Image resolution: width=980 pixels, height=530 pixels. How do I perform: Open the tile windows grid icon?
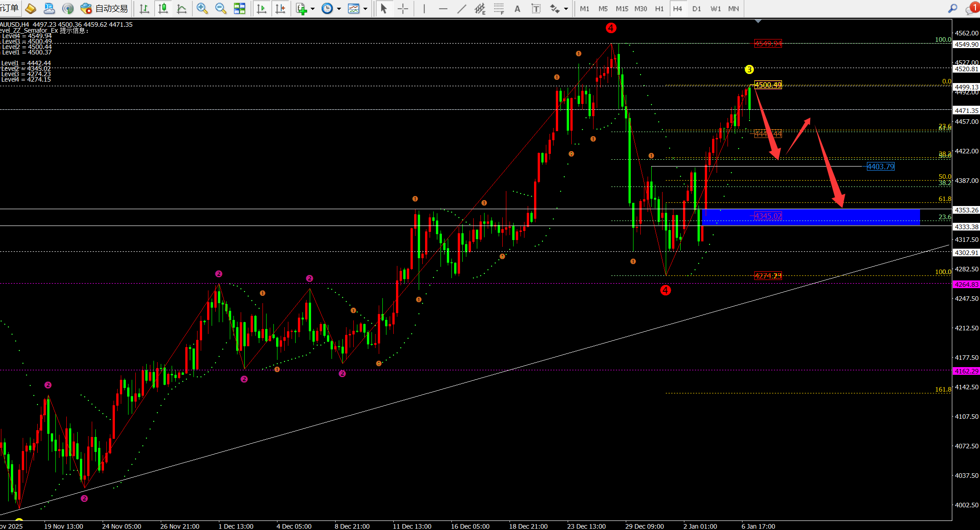pyautogui.click(x=239, y=9)
